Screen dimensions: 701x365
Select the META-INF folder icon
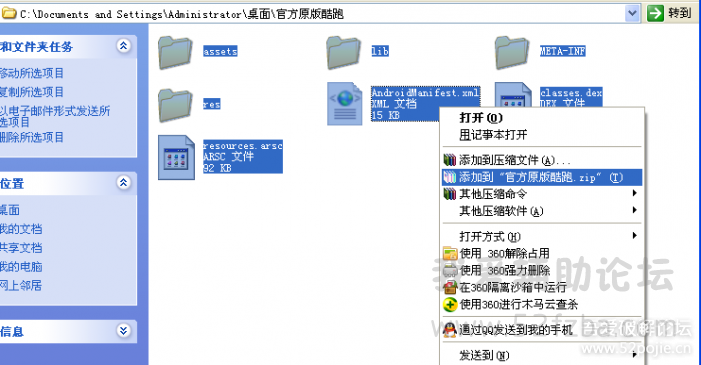pos(512,53)
